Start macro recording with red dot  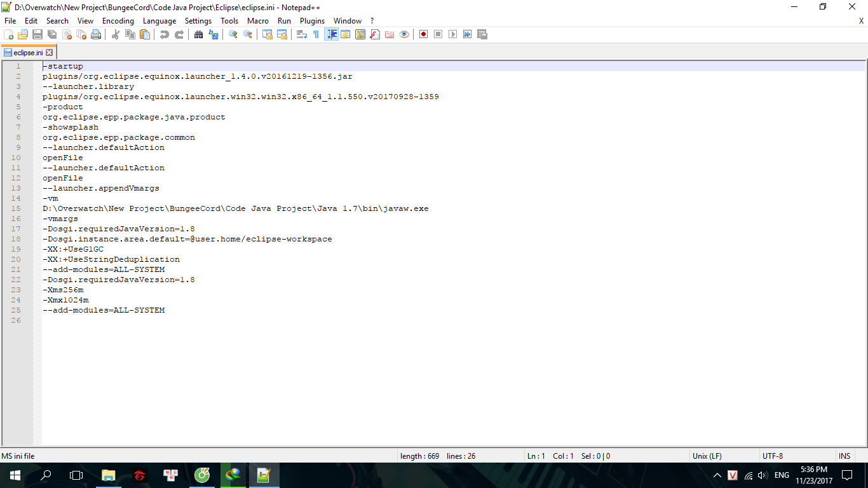pos(424,34)
